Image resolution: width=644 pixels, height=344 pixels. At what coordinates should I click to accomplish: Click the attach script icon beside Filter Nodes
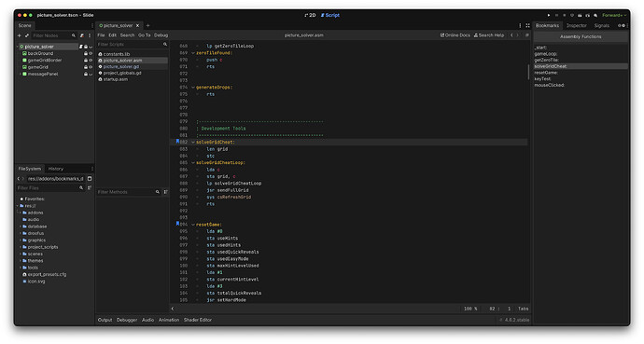[82, 35]
